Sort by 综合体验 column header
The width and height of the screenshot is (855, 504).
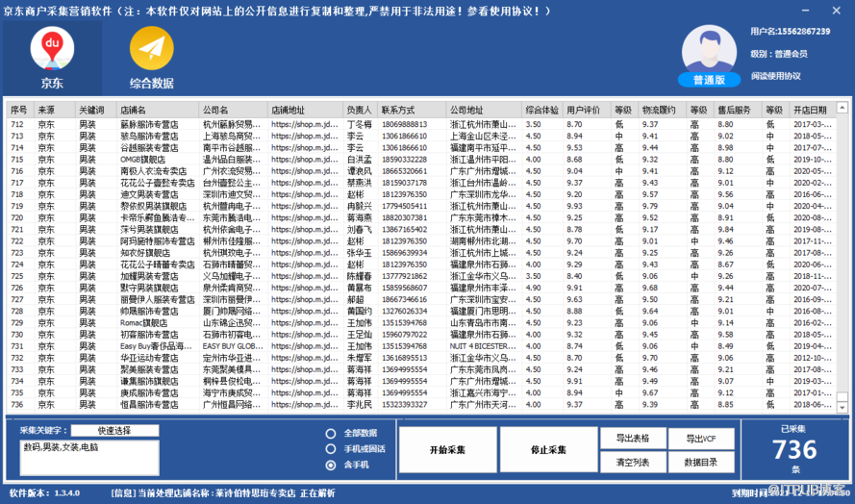click(542, 110)
